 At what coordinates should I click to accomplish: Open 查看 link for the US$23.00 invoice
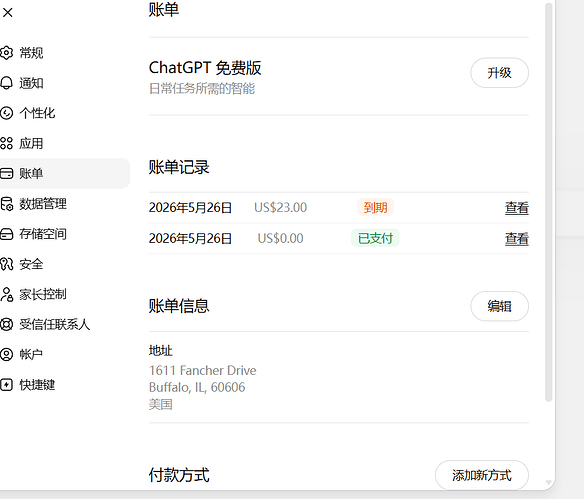517,207
